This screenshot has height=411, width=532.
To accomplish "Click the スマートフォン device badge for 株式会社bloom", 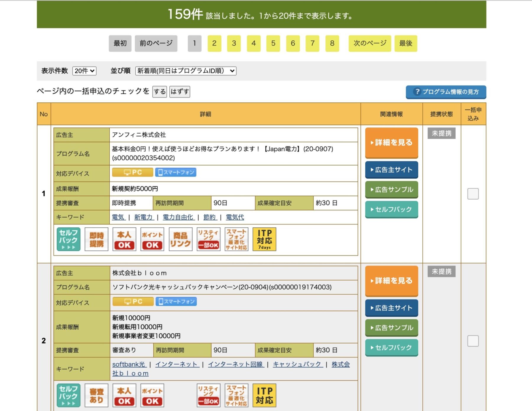I will point(176,302).
